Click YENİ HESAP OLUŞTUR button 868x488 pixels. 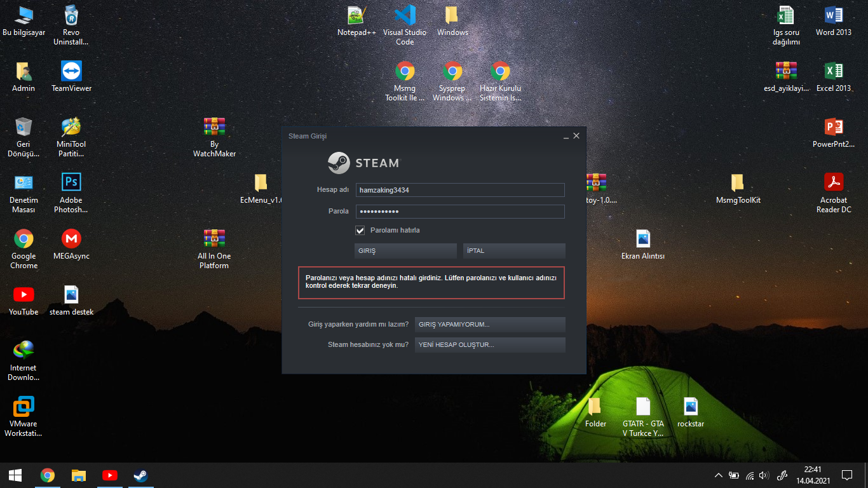click(x=490, y=345)
